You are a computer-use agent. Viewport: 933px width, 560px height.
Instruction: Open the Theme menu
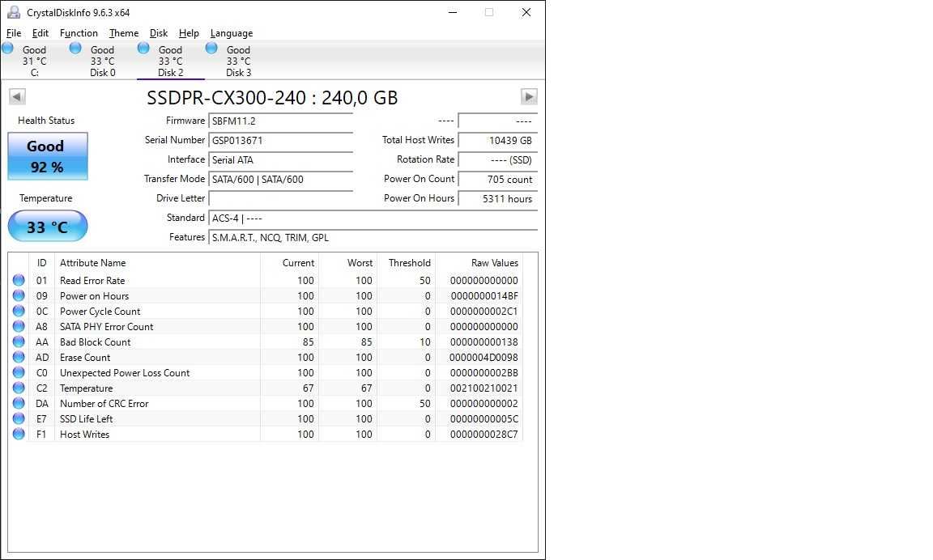tap(124, 33)
